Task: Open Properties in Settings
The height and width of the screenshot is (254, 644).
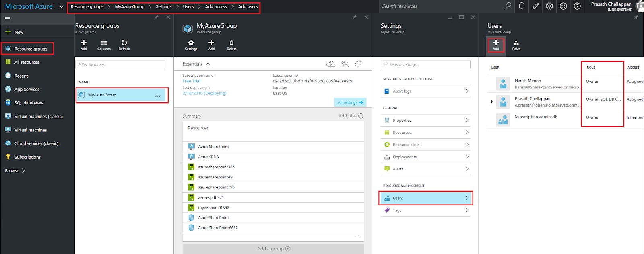Action: 425,120
